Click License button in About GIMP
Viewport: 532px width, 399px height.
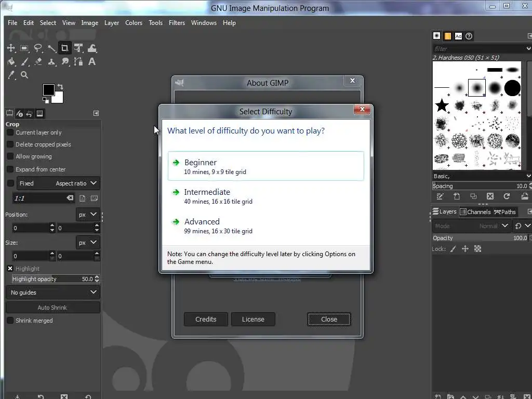pos(253,320)
